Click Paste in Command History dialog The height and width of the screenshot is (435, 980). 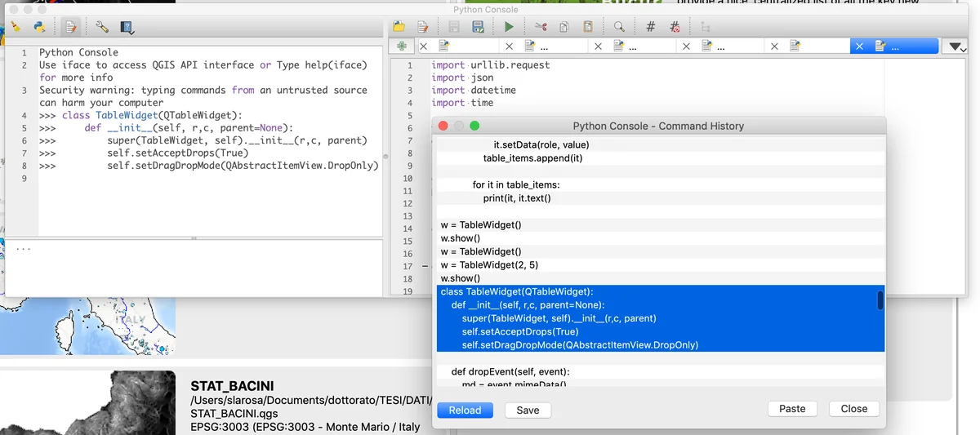(x=792, y=408)
